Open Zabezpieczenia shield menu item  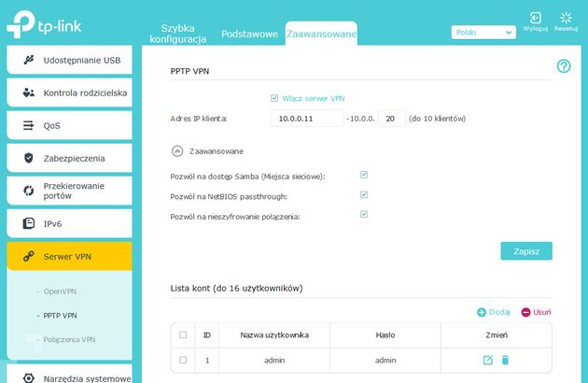point(69,158)
